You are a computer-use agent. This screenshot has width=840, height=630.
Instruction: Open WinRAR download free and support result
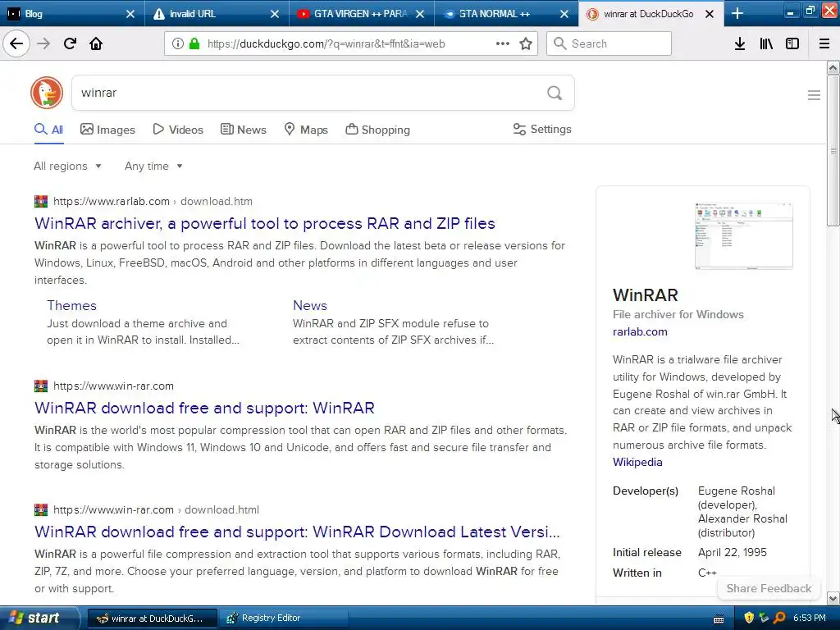click(x=204, y=409)
